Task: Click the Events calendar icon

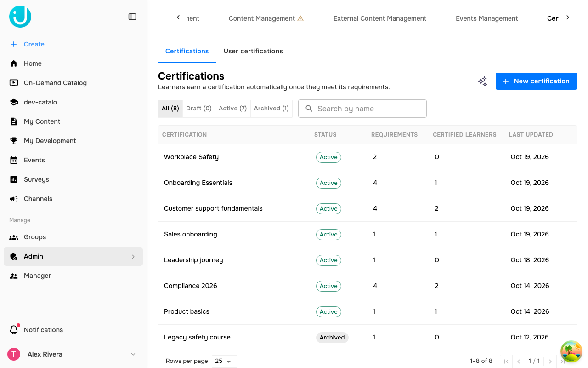Action: (14, 160)
